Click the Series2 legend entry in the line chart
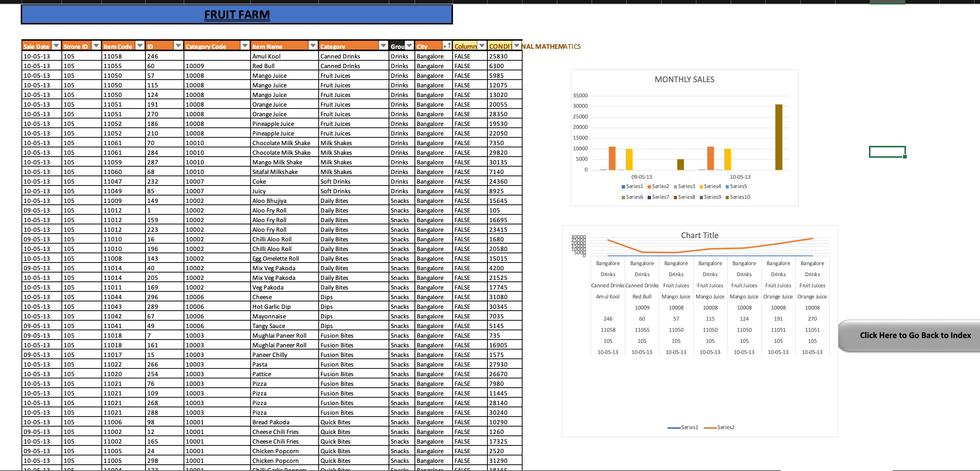This screenshot has width=980, height=471. tap(719, 427)
